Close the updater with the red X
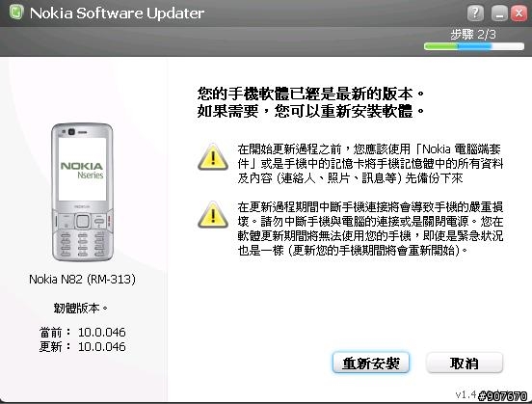The height and width of the screenshot is (404, 532). click(519, 13)
